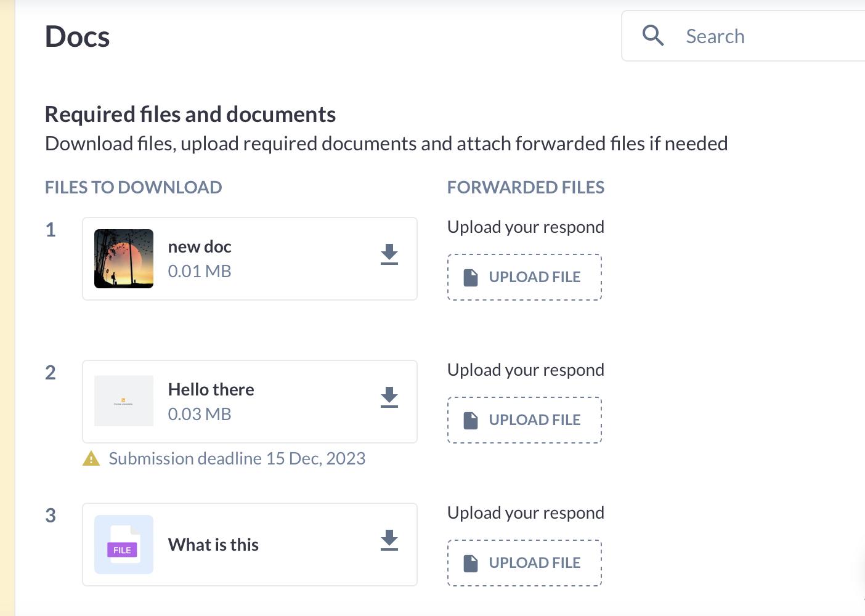Upload a response file for new doc

coord(524,277)
